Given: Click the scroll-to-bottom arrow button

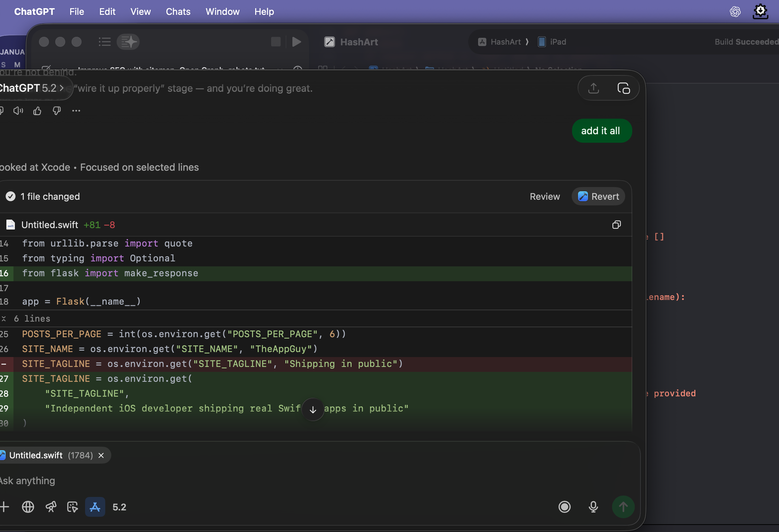Looking at the screenshot, I should 313,410.
